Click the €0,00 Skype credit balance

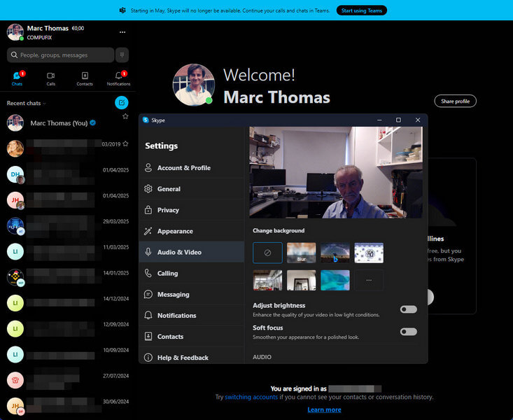[x=78, y=29]
